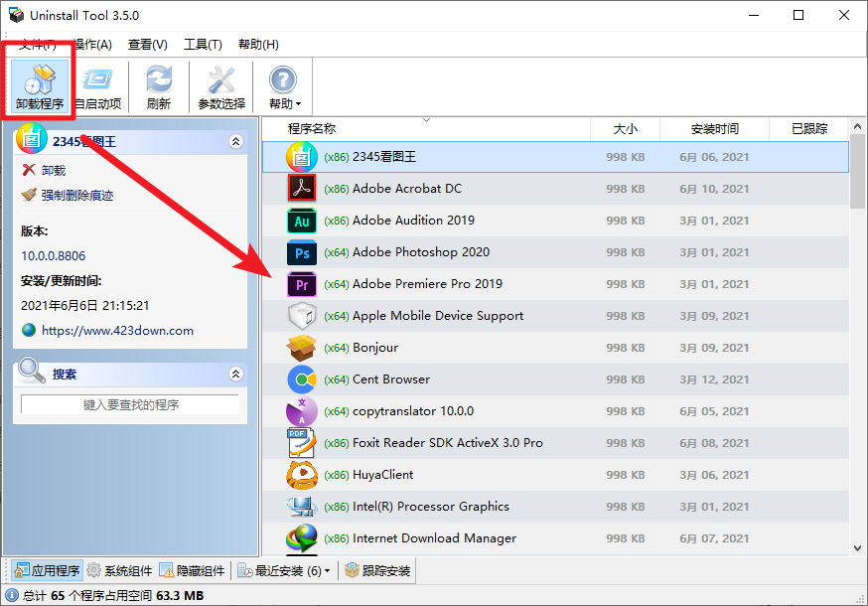The image size is (868, 606).
Task: Select Adobe Photoshop 2020 Ps icon
Action: click(x=302, y=252)
